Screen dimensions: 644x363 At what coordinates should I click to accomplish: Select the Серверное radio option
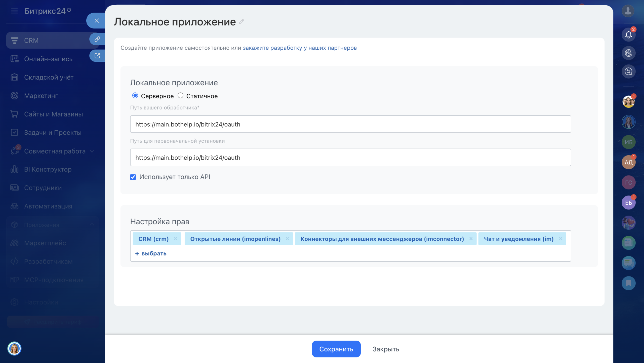pyautogui.click(x=135, y=96)
